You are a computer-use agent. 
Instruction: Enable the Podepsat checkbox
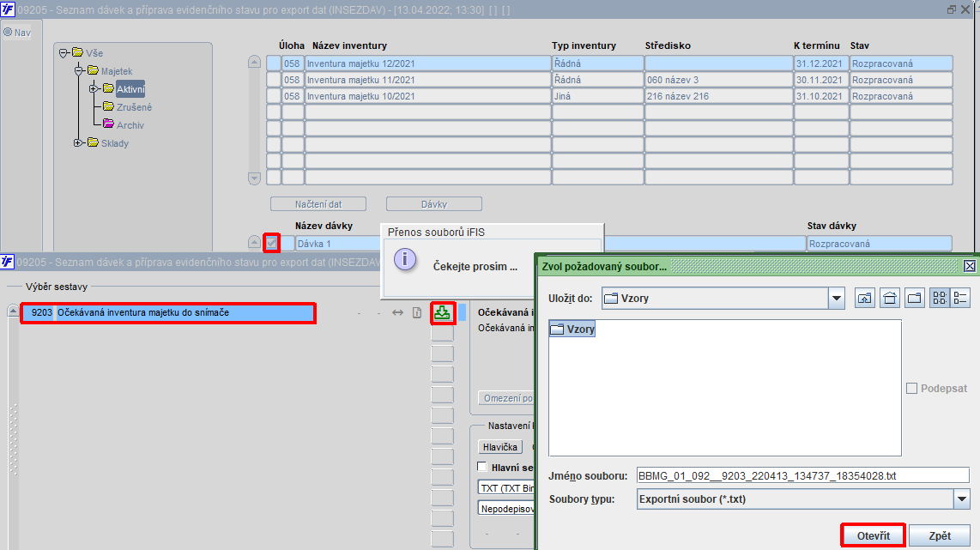click(x=912, y=388)
